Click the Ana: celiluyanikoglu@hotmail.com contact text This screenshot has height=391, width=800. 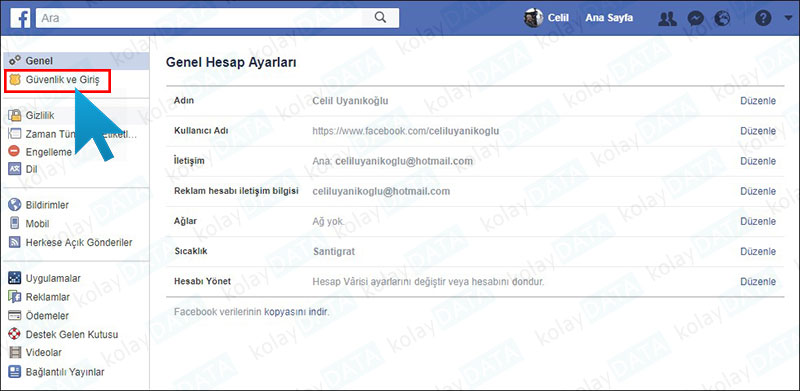[392, 161]
